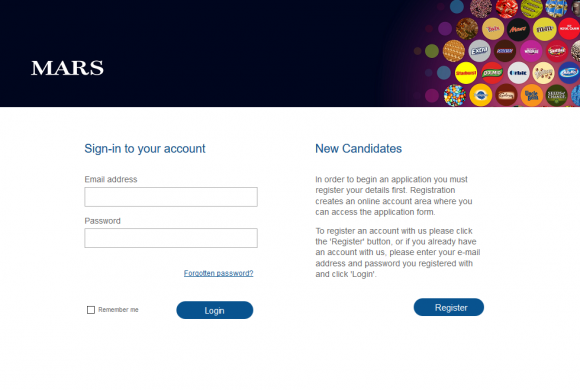
Task: Click the red Royal Canin brand circle
Action: pos(569,28)
